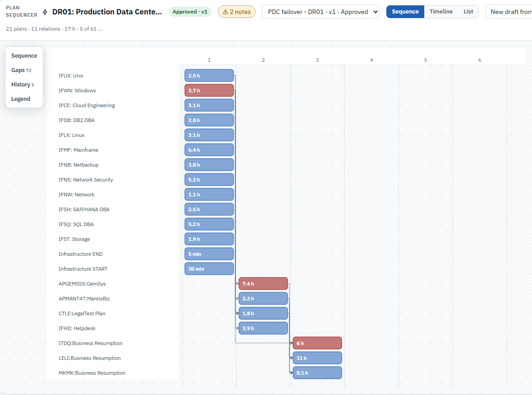532x395 pixels.
Task: Select the LELI Business Resumption 11 h bar
Action: 317,358
